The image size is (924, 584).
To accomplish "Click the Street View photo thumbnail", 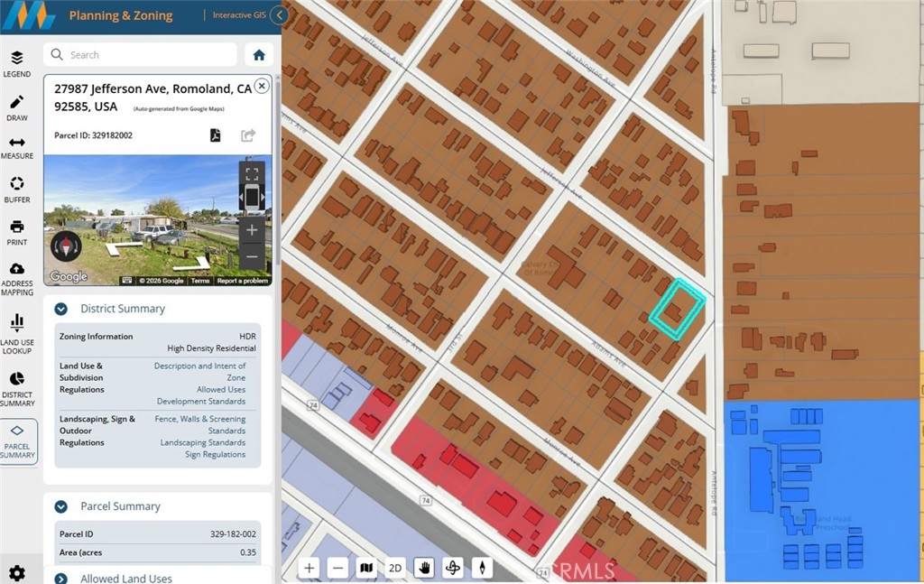I will 158,220.
